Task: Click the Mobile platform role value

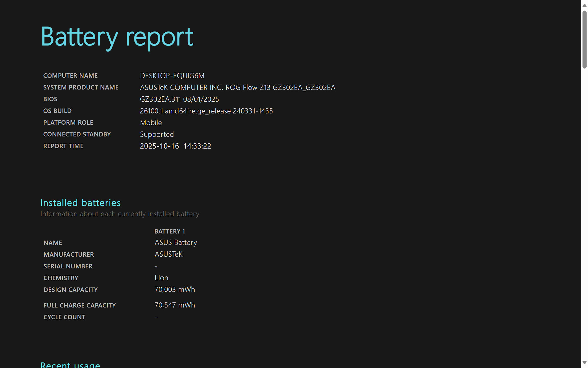Action: coord(151,123)
